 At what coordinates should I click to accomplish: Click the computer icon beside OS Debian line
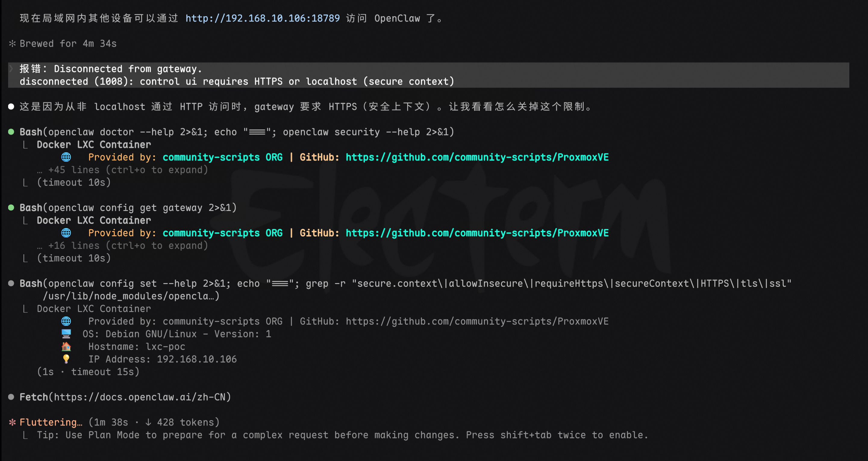click(66, 334)
